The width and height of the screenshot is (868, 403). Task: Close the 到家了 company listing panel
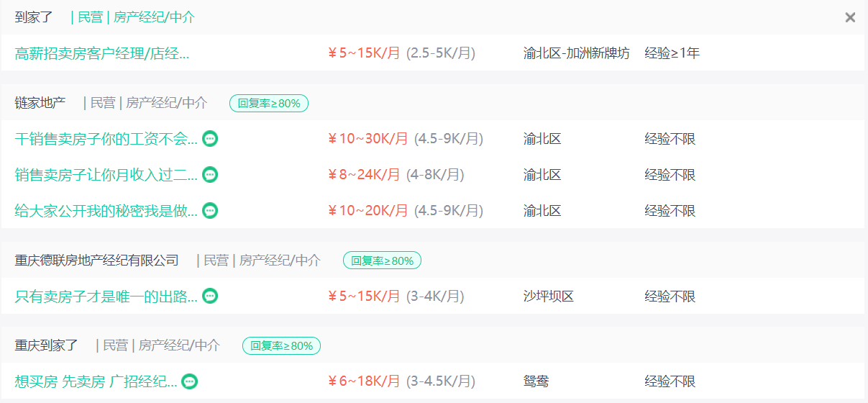(x=850, y=17)
